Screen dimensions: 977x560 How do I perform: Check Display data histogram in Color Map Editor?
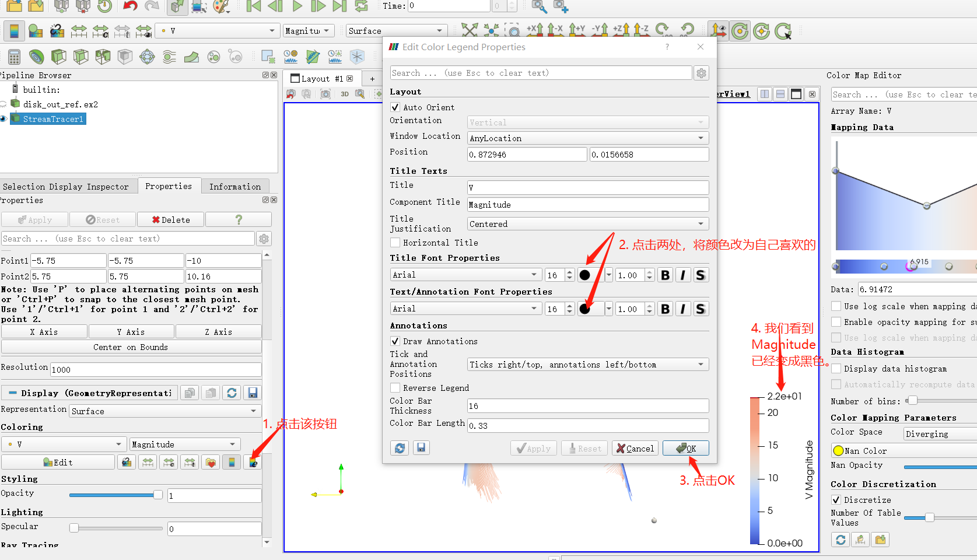(836, 368)
